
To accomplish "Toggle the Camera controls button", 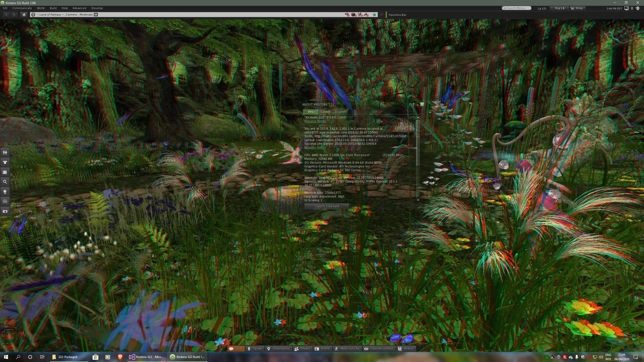I will (379, 348).
